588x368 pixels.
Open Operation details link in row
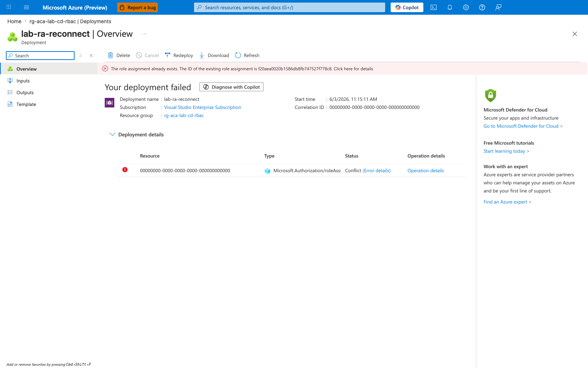(426, 170)
